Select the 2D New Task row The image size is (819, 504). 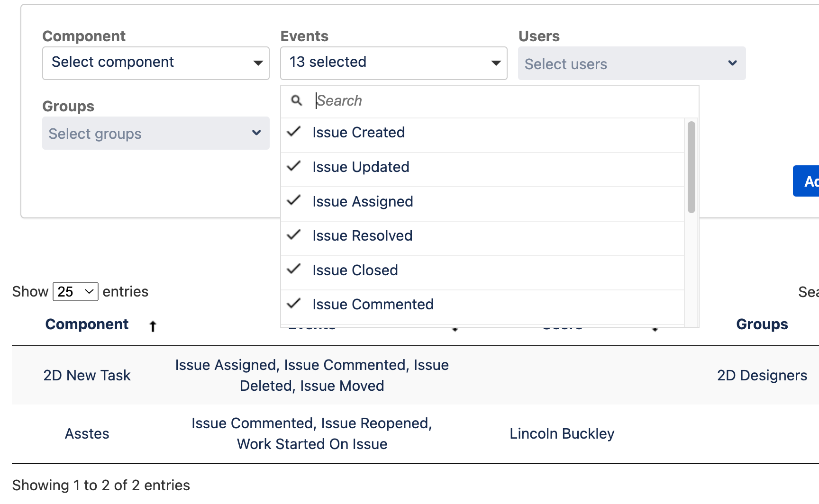click(87, 376)
